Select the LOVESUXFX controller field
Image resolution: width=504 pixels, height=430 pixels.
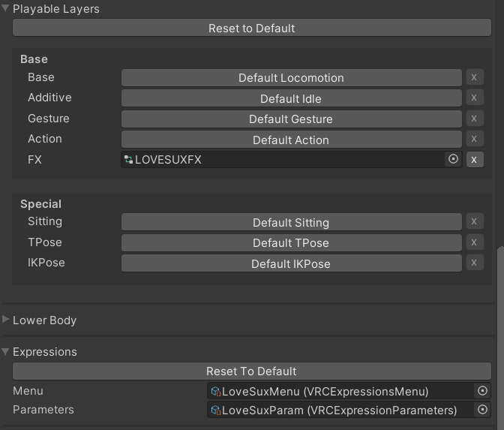(283, 160)
